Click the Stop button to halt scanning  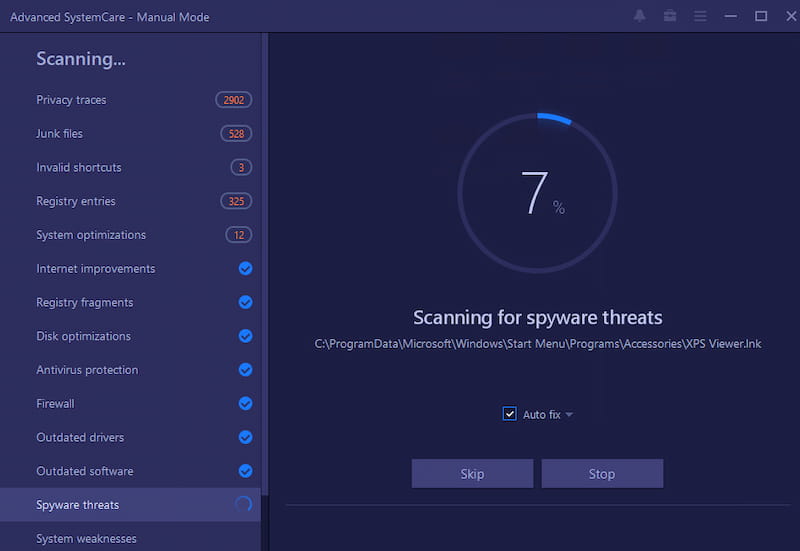click(x=602, y=473)
